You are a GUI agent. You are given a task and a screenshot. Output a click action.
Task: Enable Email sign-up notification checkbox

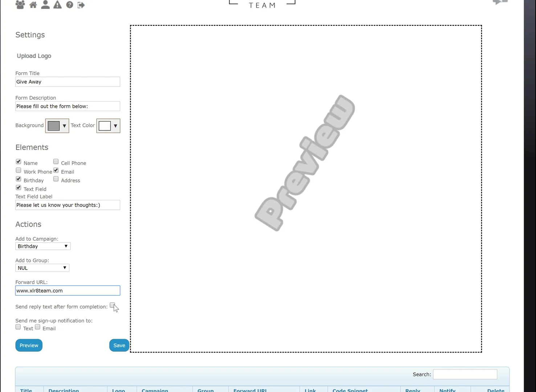[37, 327]
